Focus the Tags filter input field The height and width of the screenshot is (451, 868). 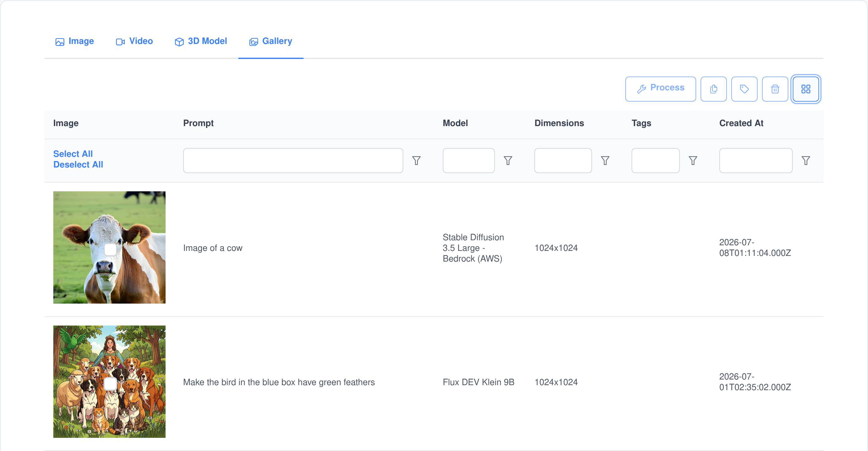tap(655, 161)
